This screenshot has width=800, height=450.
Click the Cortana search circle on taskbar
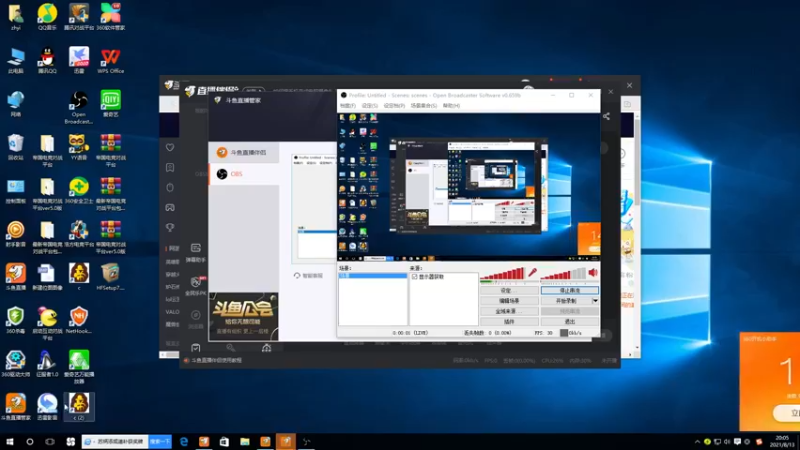pyautogui.click(x=30, y=442)
